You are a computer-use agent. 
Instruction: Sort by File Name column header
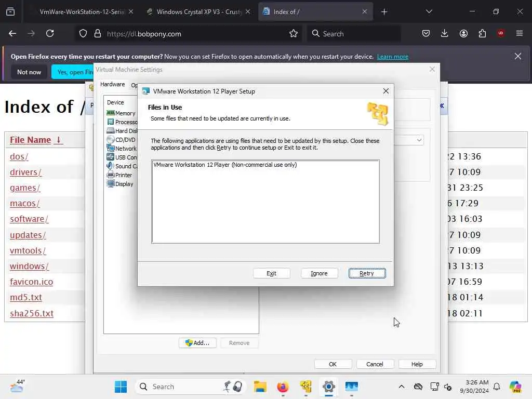(x=36, y=140)
